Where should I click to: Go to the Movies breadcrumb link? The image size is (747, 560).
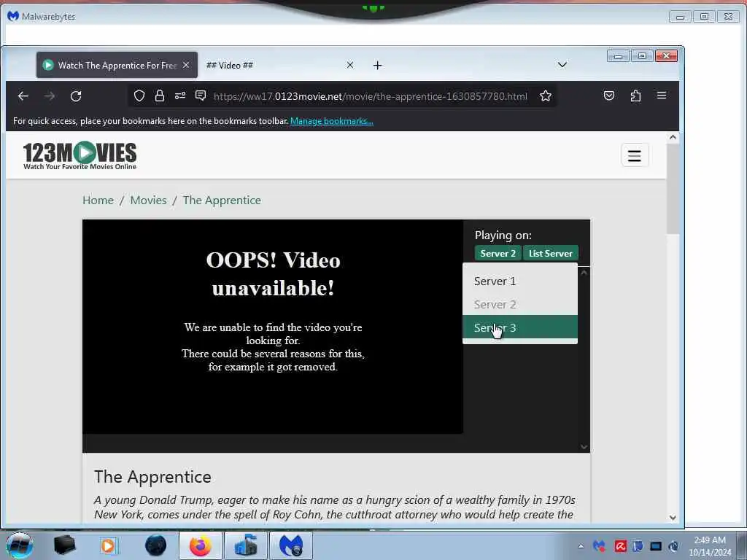coord(149,200)
